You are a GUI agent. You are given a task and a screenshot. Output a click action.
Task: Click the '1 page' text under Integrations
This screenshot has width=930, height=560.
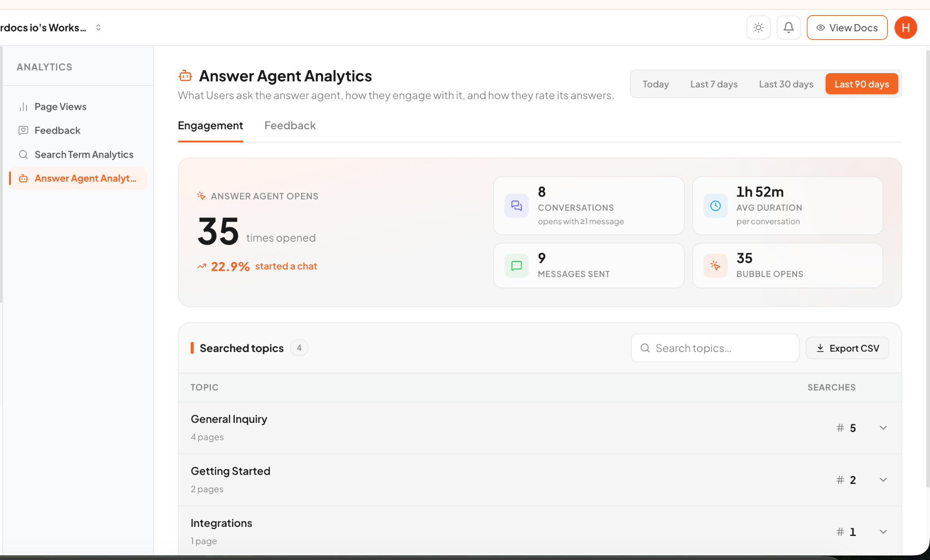[203, 541]
